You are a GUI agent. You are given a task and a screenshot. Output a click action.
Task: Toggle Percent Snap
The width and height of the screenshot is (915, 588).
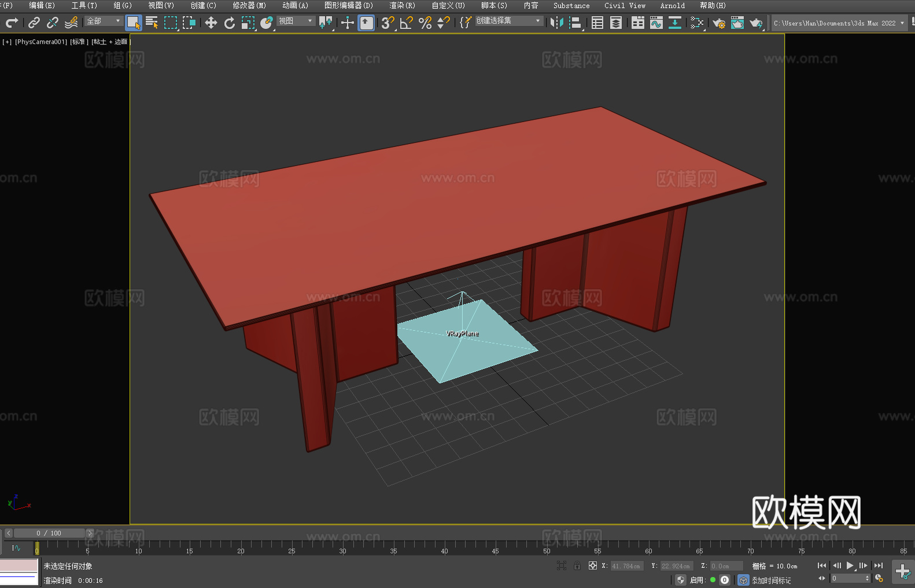(x=425, y=23)
